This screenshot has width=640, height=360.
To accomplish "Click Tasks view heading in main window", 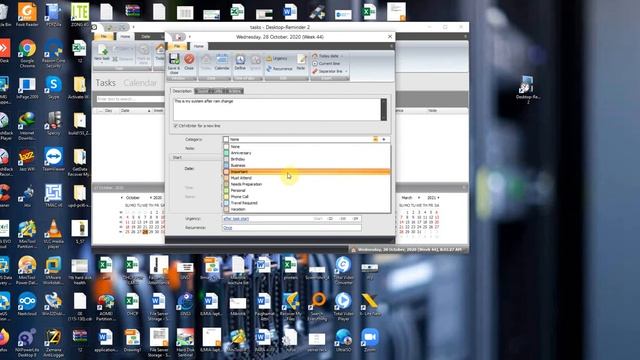I will tap(106, 83).
